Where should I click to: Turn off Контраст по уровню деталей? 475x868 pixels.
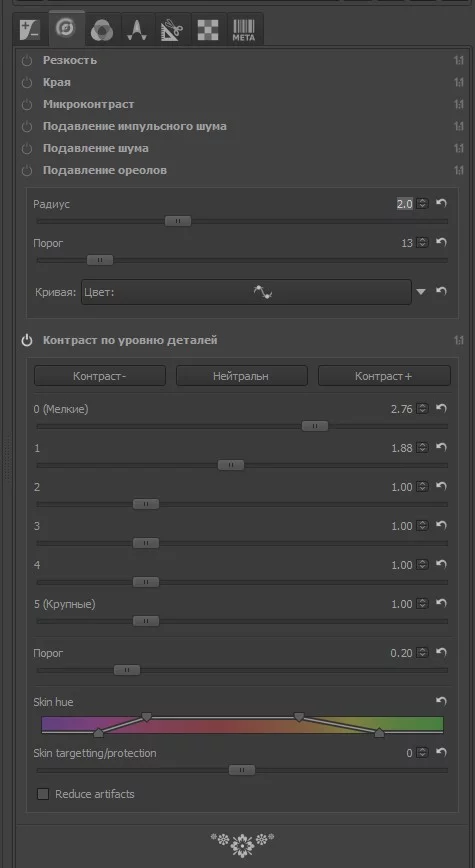coord(27,340)
